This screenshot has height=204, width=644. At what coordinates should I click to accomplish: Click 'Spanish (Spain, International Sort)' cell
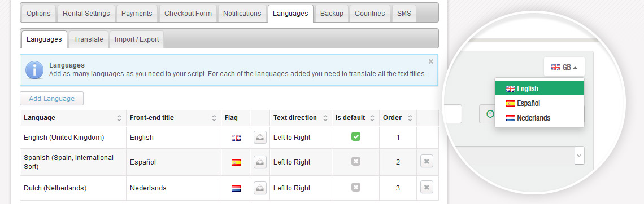coord(73,162)
